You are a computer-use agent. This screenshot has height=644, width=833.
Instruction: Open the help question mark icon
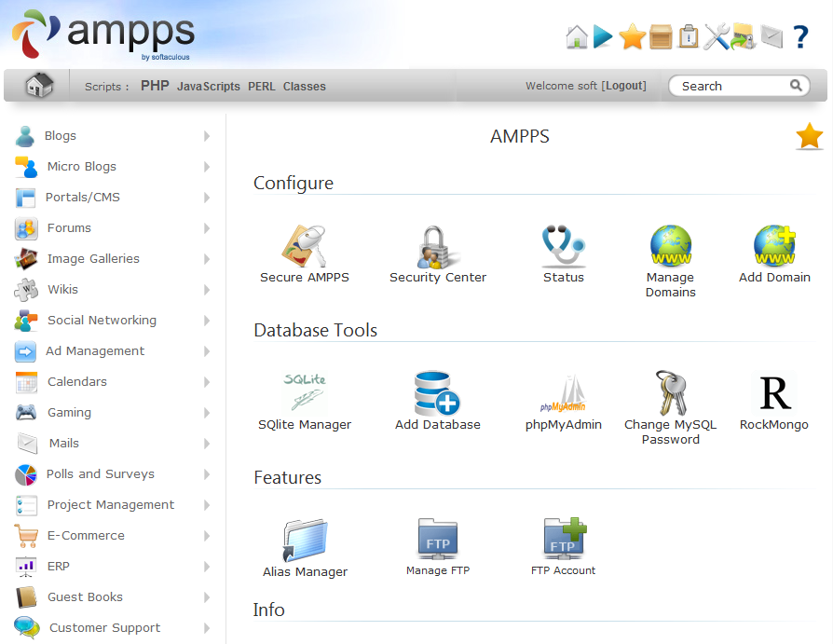(x=800, y=37)
